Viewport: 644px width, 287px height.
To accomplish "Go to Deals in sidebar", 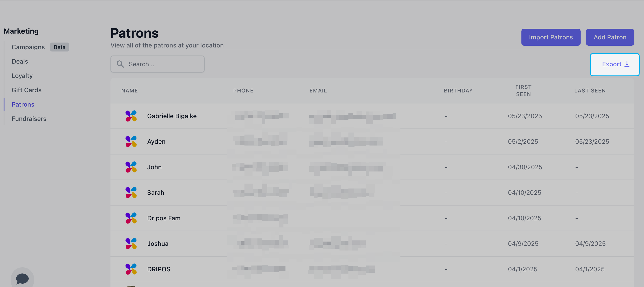I will pos(20,61).
